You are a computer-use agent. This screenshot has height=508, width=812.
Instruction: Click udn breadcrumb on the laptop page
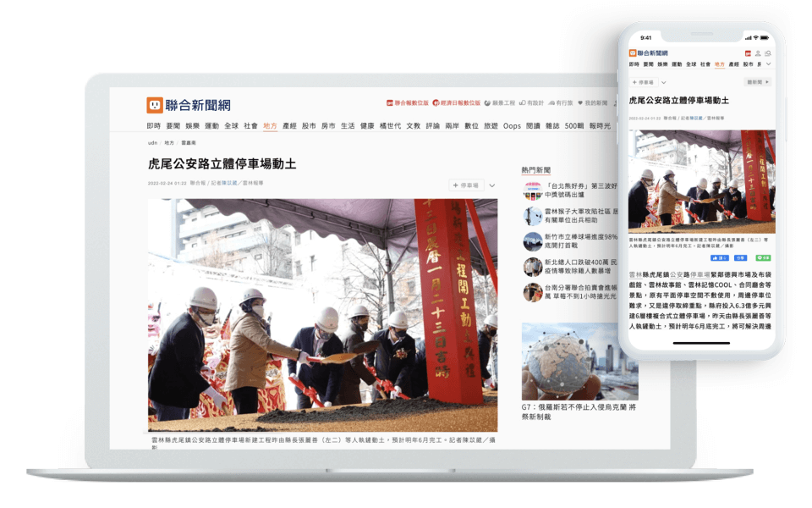click(152, 143)
